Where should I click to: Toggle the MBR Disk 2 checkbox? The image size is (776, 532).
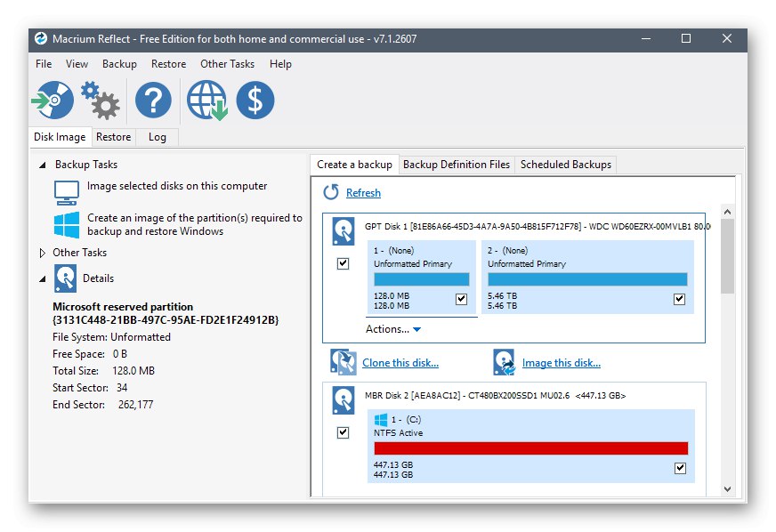(343, 432)
